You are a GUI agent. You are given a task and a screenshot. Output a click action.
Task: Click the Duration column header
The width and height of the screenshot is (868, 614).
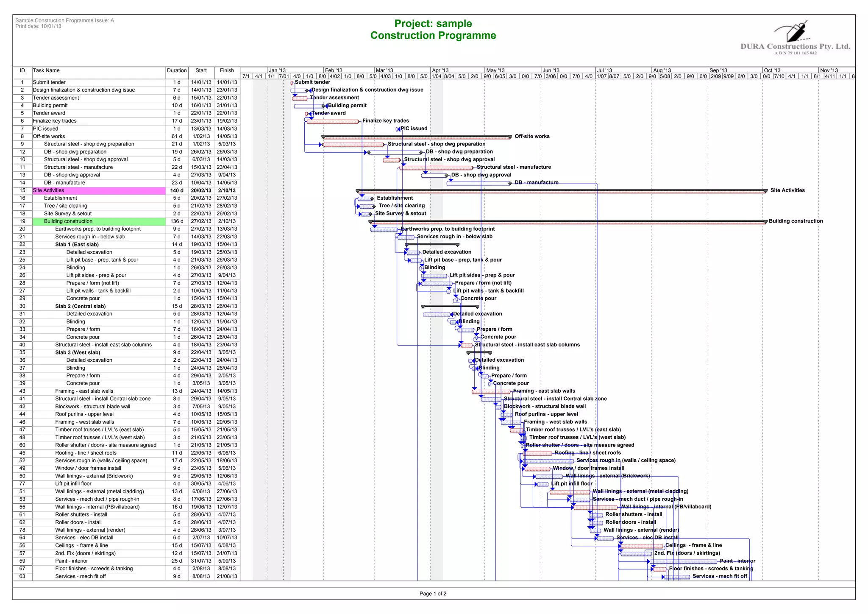point(177,71)
